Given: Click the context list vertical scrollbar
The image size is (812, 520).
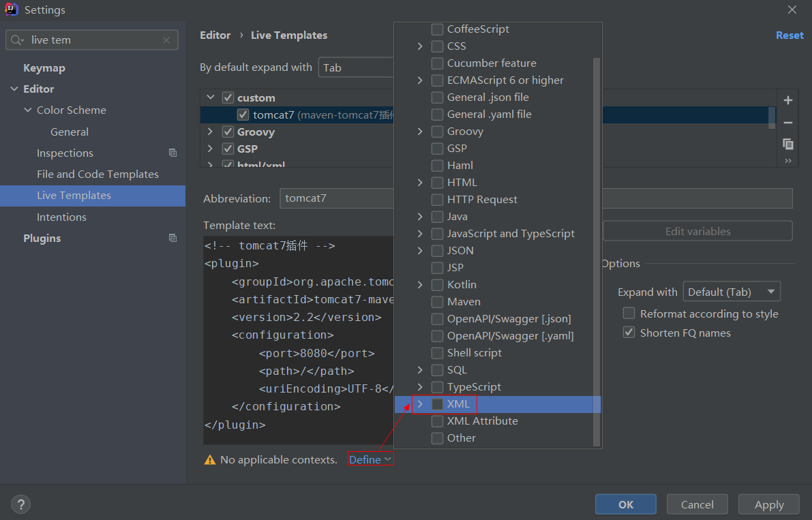Looking at the screenshot, I should [596, 251].
